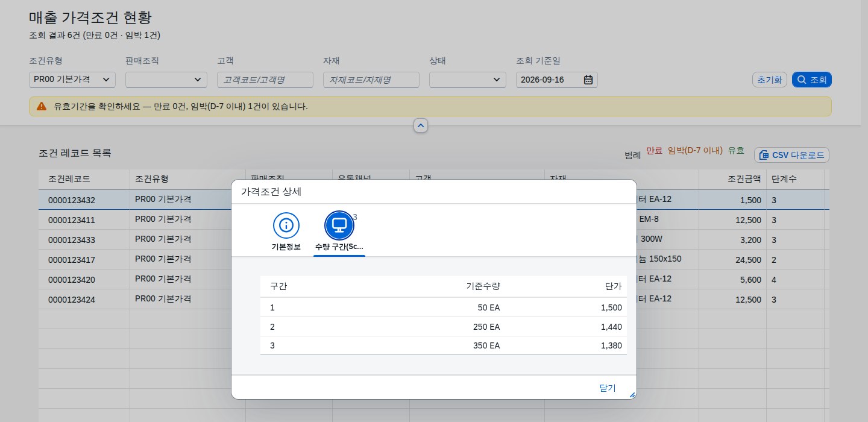
Task: Click 닫기 to close the dialog
Action: coord(608,388)
